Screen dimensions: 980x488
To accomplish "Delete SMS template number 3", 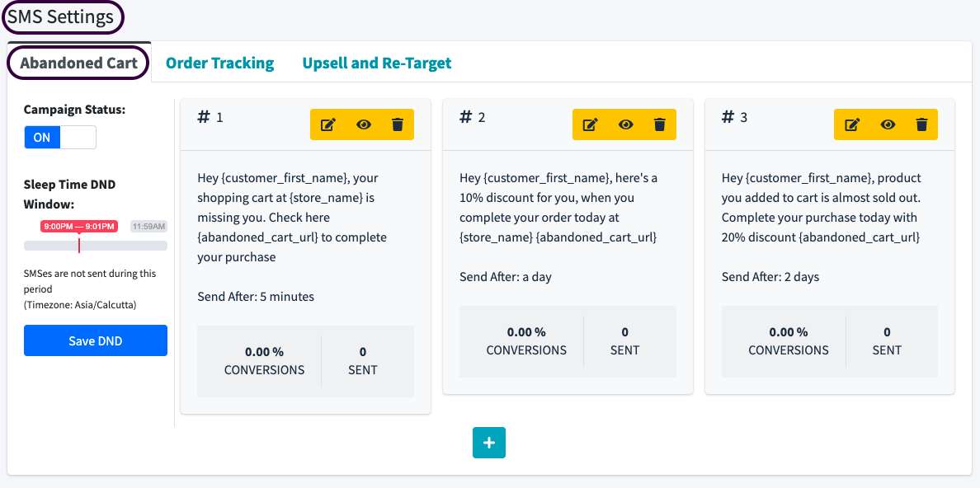I will point(921,124).
